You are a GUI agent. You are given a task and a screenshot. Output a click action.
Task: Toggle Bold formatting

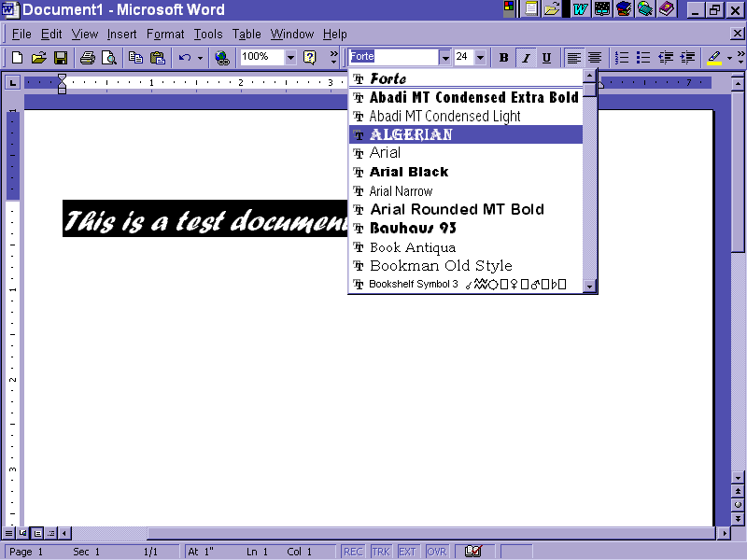(x=504, y=58)
